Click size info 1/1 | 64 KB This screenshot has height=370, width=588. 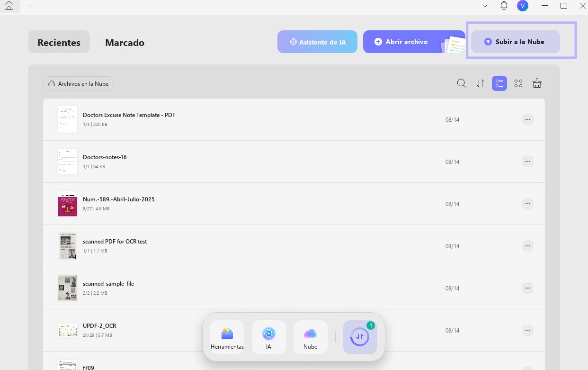pyautogui.click(x=94, y=167)
